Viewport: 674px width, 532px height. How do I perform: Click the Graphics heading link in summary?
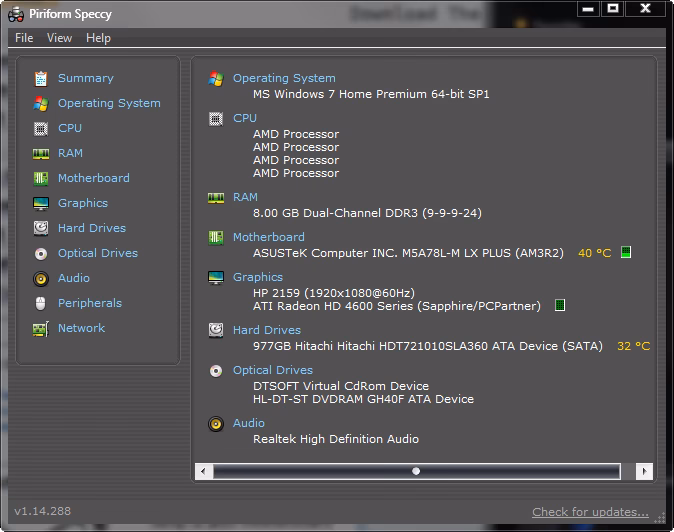pos(258,277)
